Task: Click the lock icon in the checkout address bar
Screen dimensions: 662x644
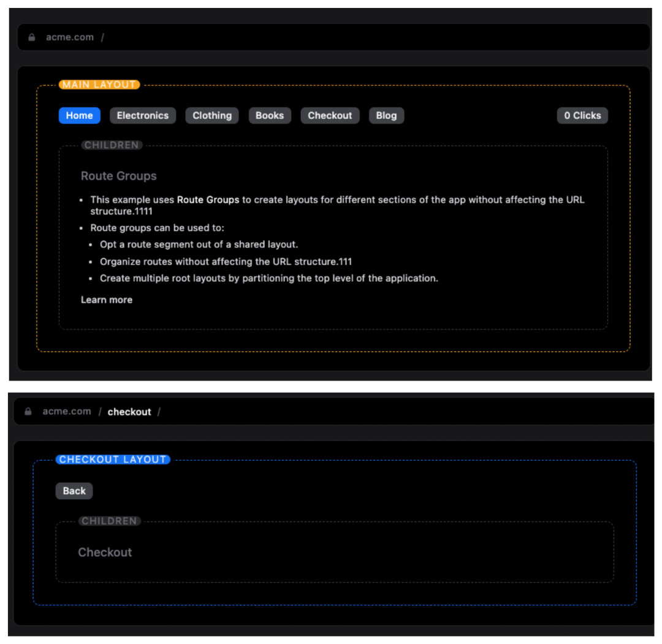Action: point(28,412)
